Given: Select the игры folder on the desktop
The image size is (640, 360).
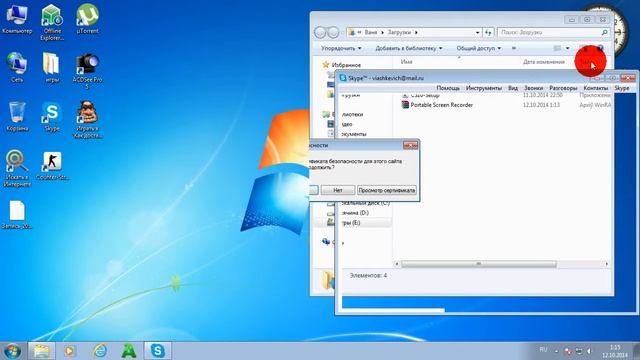Looking at the screenshot, I should click(x=52, y=67).
